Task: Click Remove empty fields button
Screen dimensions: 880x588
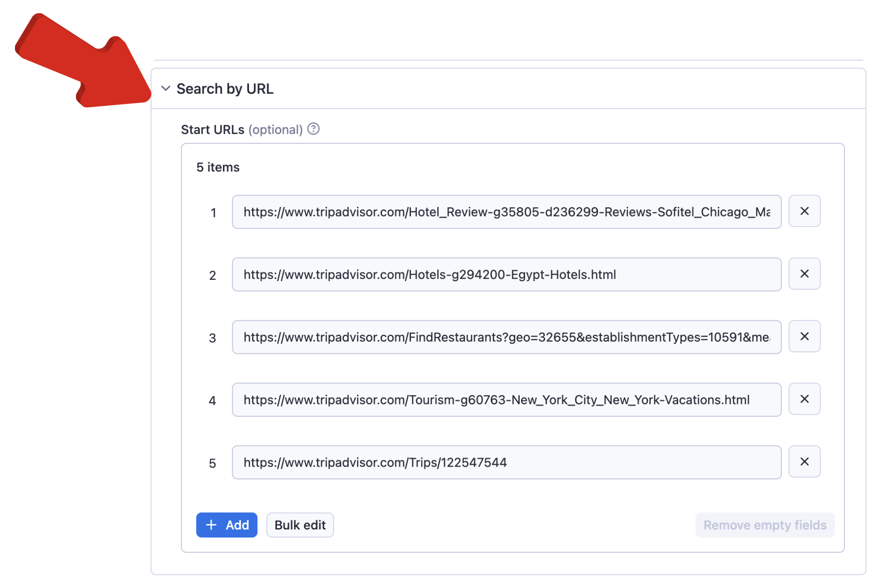Action: (764, 525)
